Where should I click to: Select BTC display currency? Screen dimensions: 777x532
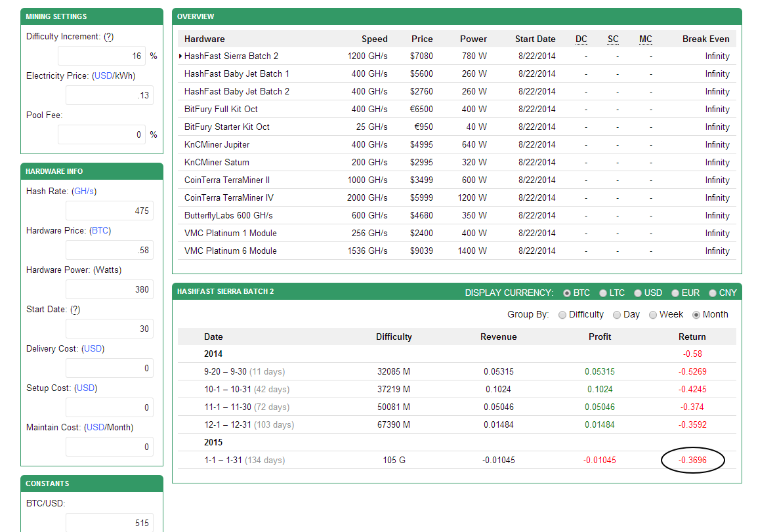567,293
